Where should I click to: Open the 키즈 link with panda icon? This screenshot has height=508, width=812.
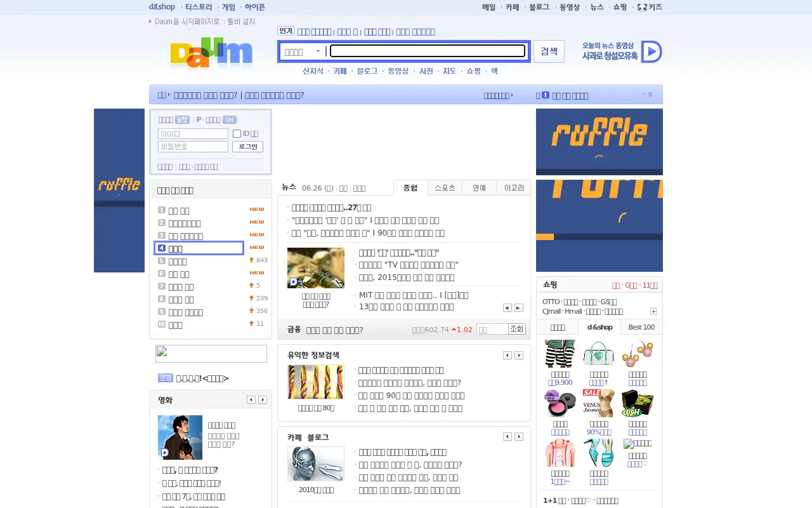[650, 7]
